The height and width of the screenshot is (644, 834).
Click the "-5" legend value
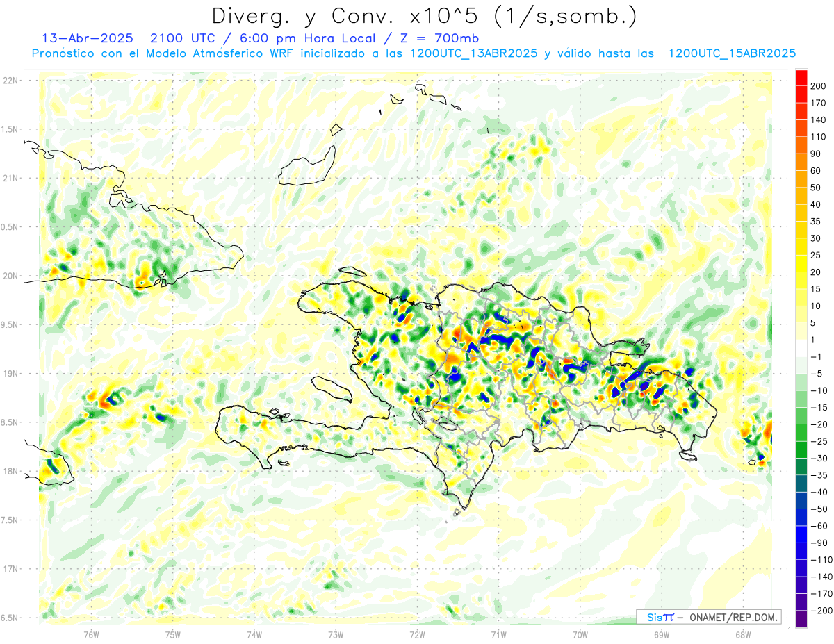click(x=815, y=374)
